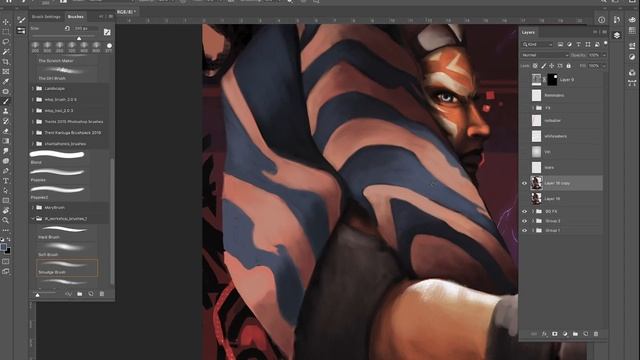
Task: Open Change Screen Mode icon
Action: coord(6,271)
